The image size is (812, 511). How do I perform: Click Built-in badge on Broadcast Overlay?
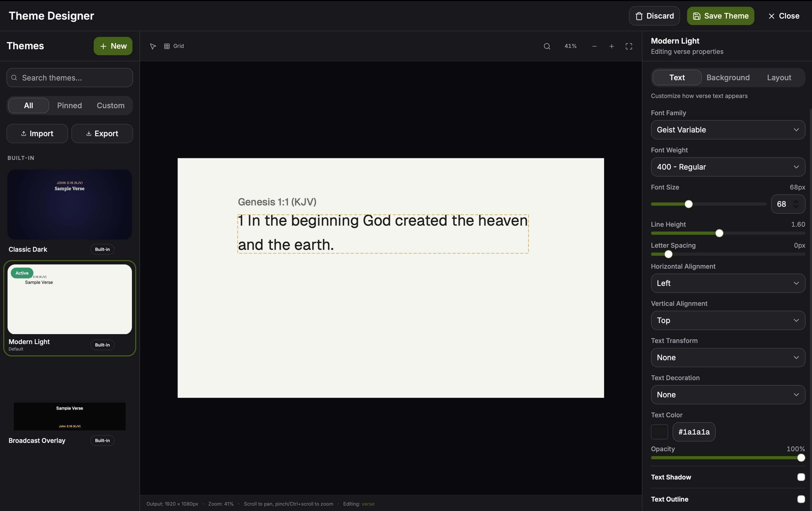[x=102, y=440]
